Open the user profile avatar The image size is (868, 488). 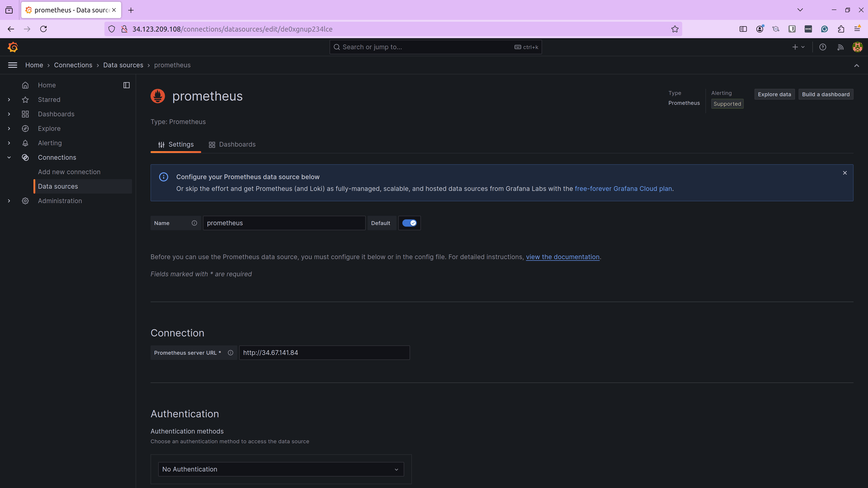pos(857,47)
